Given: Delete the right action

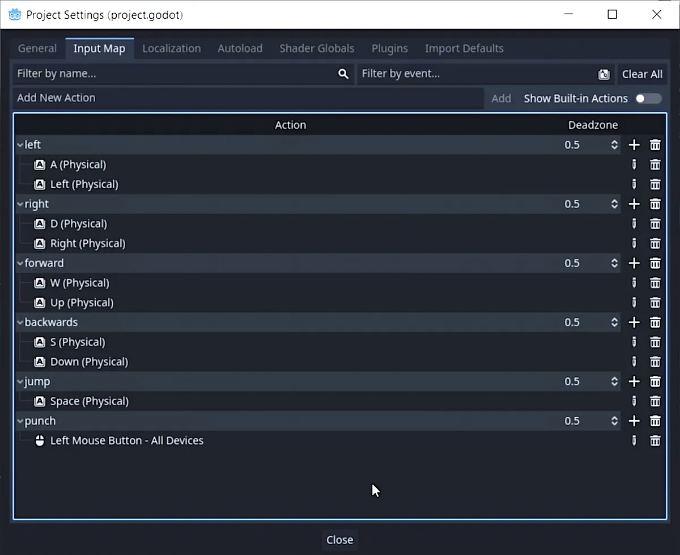Looking at the screenshot, I should [x=655, y=204].
